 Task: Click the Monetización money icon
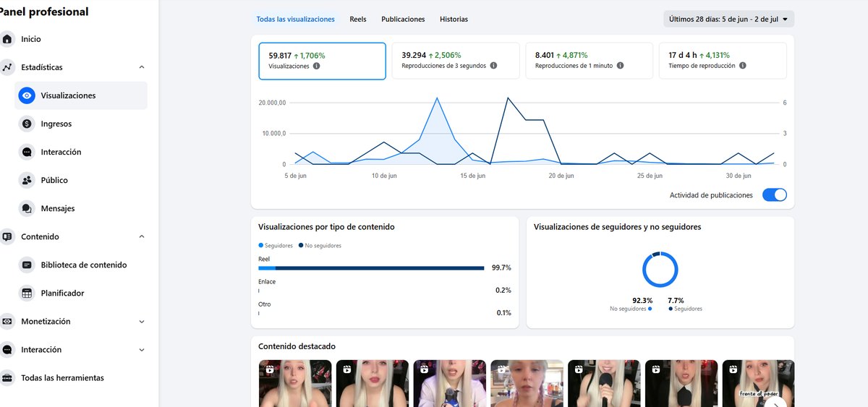(x=7, y=321)
